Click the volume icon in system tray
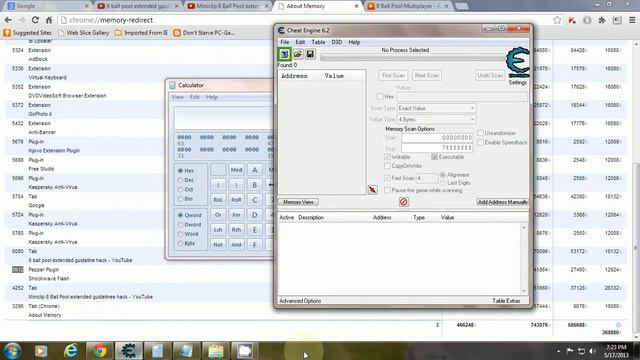Screen dimensions: 640x360 (x=593, y=351)
